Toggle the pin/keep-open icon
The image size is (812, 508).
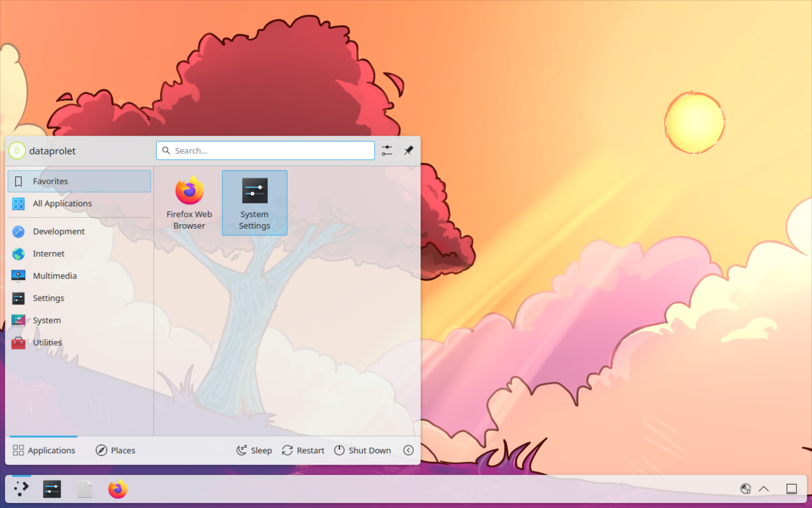click(408, 150)
